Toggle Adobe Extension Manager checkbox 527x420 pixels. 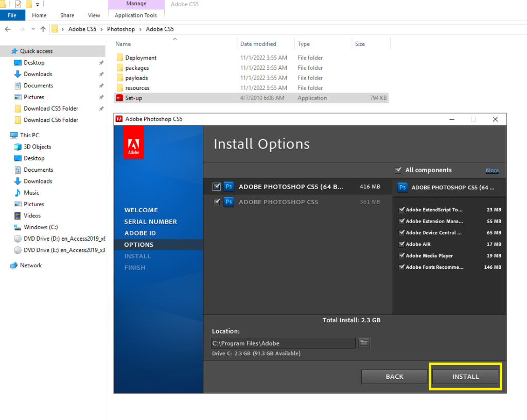click(401, 221)
